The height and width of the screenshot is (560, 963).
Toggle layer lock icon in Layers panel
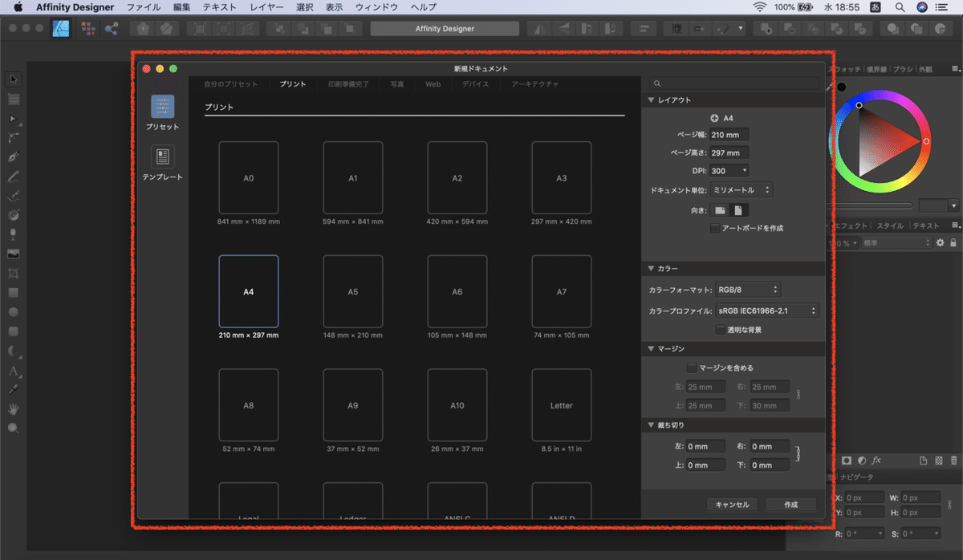pos(953,243)
